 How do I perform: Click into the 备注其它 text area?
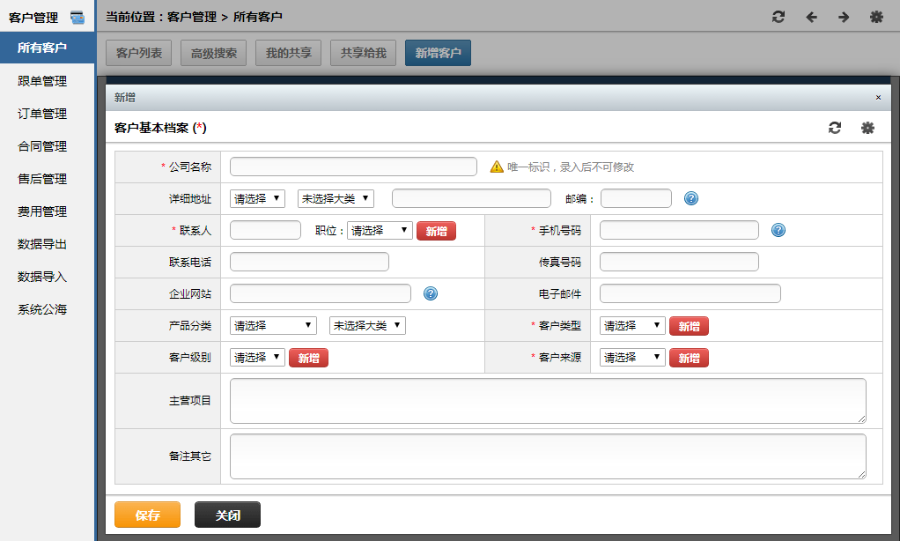click(548, 456)
